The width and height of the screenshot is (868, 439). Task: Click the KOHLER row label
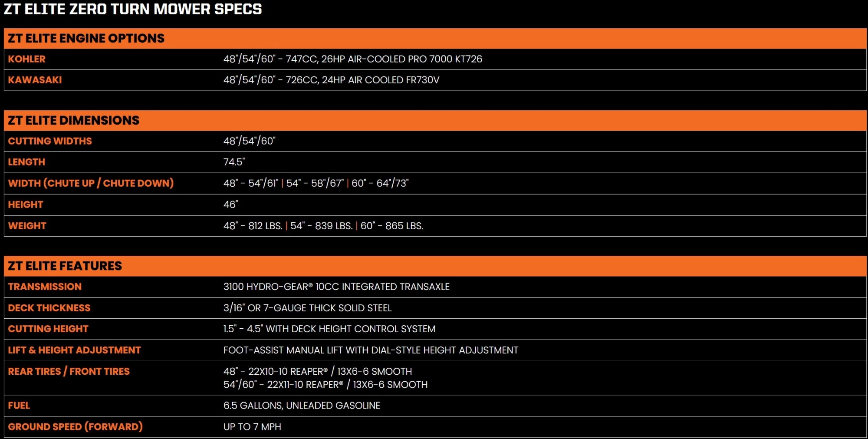26,59
